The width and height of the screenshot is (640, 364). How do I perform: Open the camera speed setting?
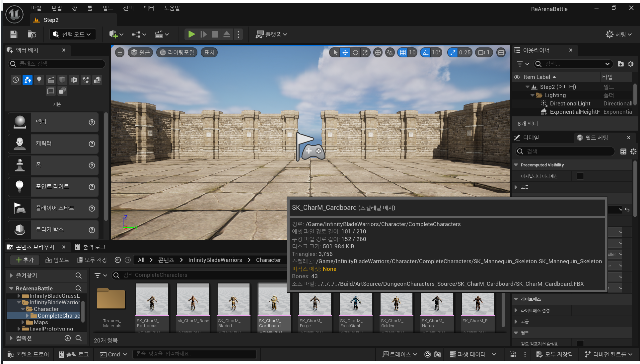[484, 52]
